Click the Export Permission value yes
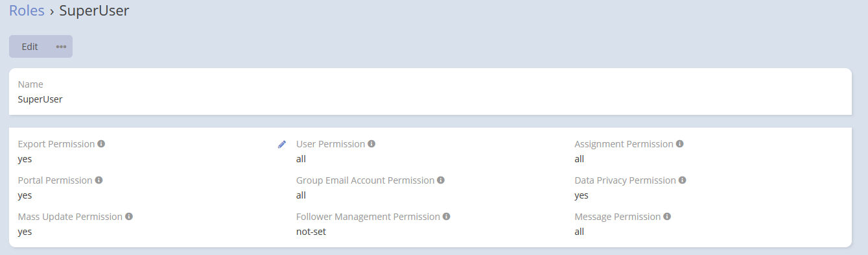868x255 pixels. pos(25,159)
